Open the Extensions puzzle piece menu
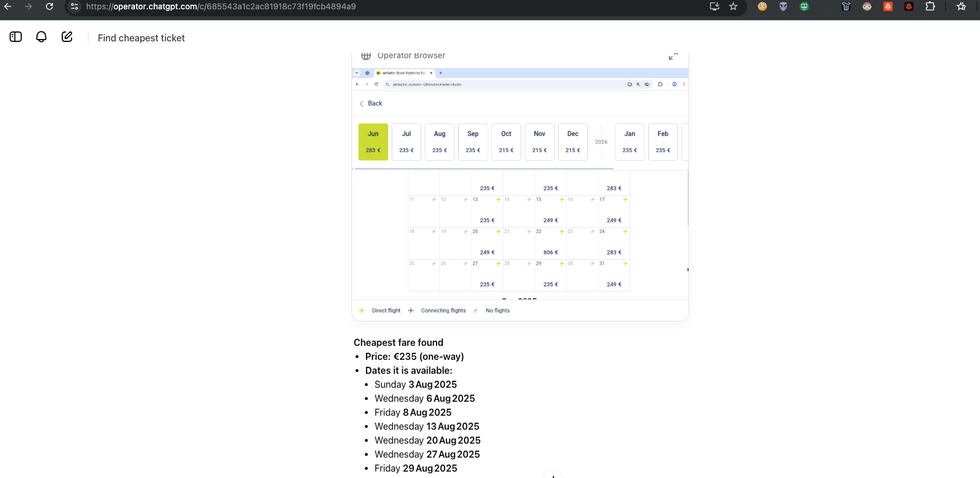980x478 pixels. click(930, 6)
